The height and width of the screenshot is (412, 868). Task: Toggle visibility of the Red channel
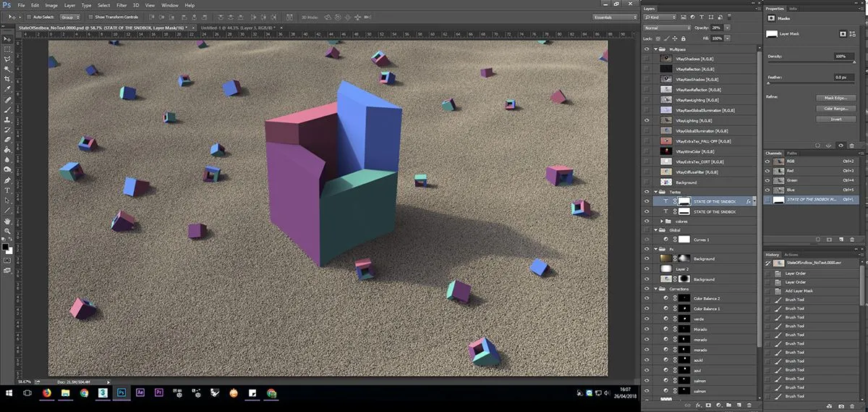(x=769, y=170)
